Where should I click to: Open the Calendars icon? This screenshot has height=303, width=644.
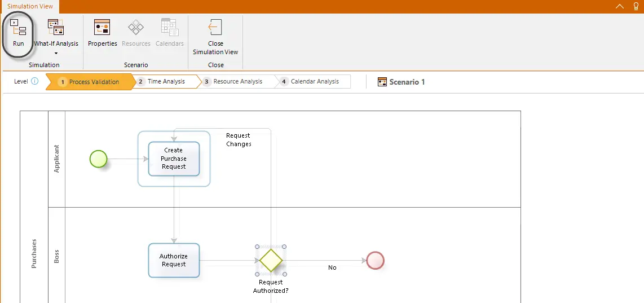coord(170,33)
